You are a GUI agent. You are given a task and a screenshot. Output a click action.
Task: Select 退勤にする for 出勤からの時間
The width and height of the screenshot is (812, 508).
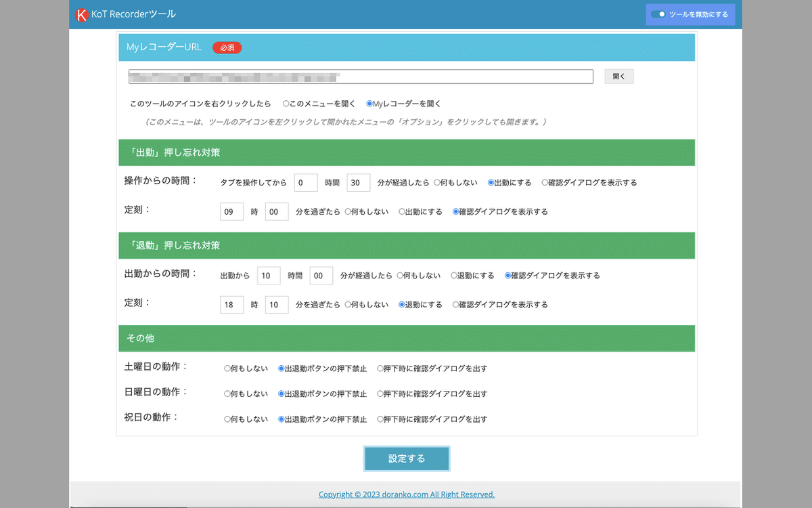tap(454, 276)
